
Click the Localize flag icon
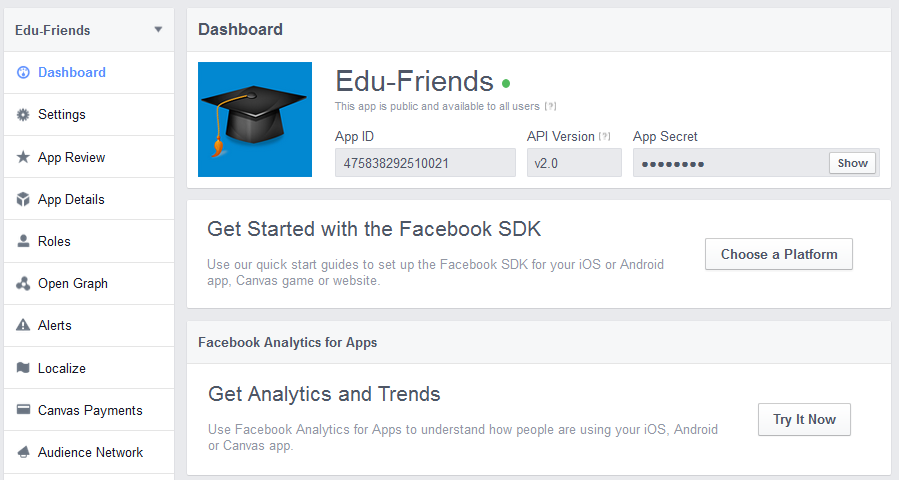pyautogui.click(x=23, y=368)
